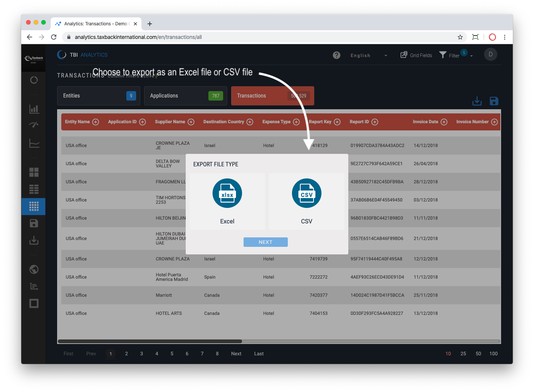This screenshot has height=392, width=534.
Task: Click the Marriott supplier cell
Action: (164, 295)
